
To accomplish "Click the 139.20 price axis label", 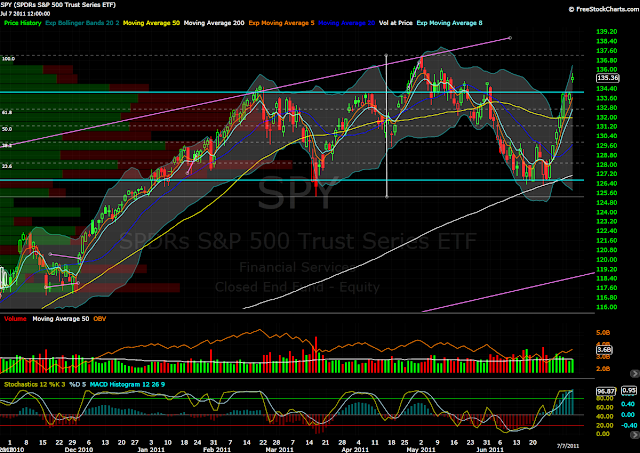I will pyautogui.click(x=607, y=31).
